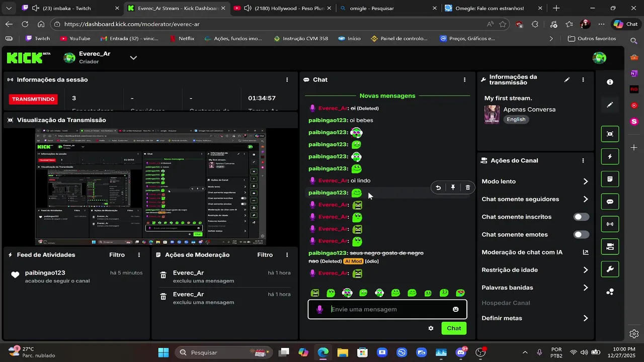Open Ações de Moderação three-dot menu
The height and width of the screenshot is (362, 644).
point(287,255)
